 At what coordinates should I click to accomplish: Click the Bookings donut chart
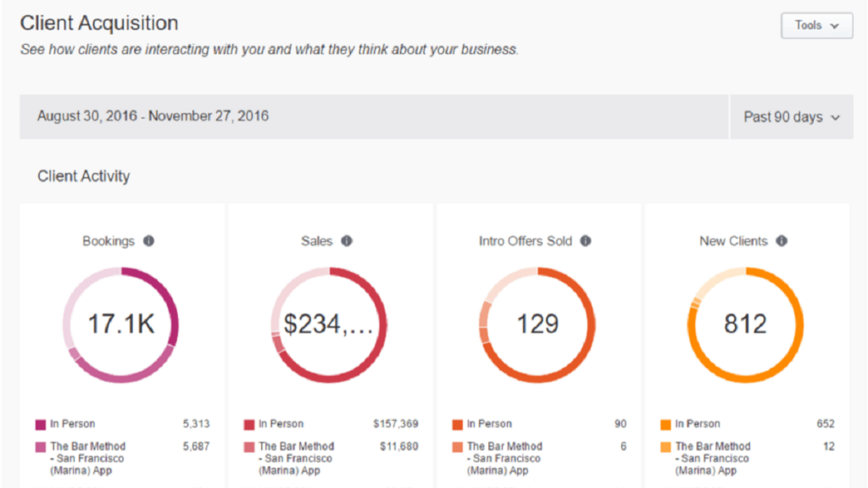[x=120, y=324]
